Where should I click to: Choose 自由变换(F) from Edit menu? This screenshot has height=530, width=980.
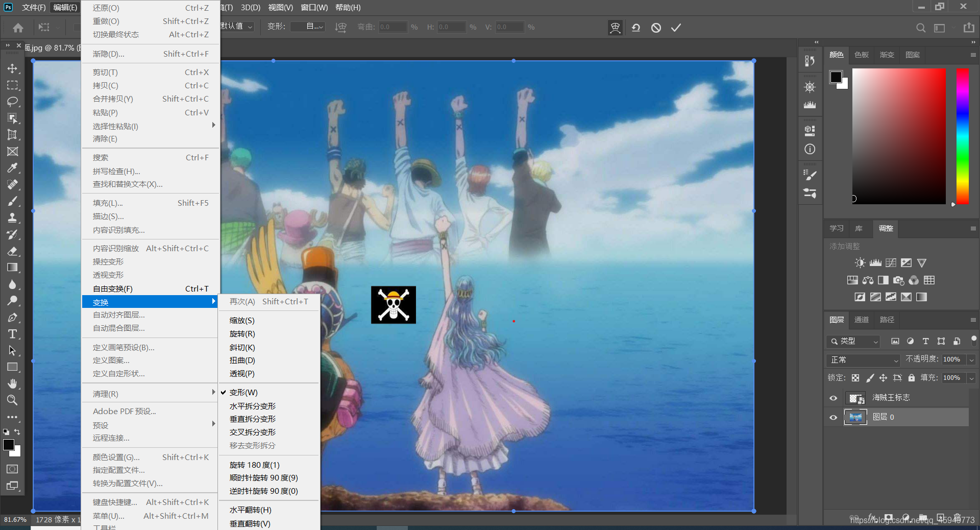(x=151, y=289)
